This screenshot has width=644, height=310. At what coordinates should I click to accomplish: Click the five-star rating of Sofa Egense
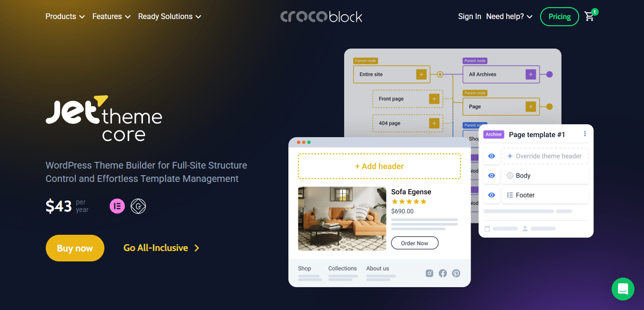[409, 201]
